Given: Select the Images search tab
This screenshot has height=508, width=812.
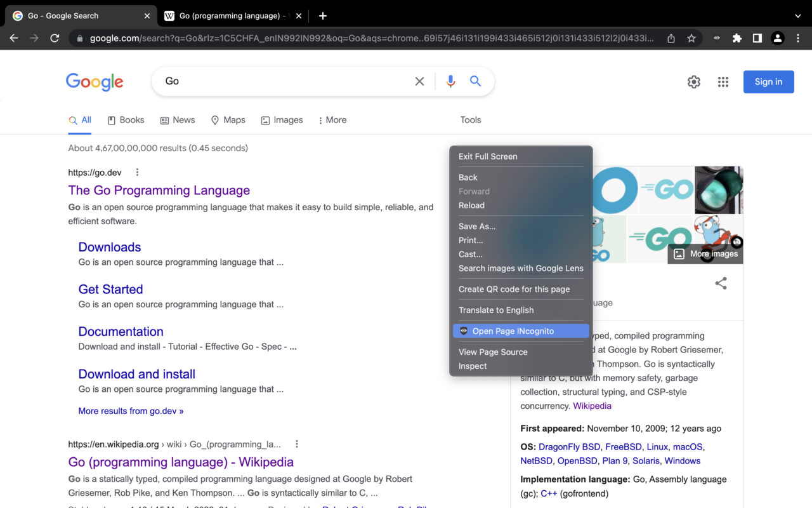Looking at the screenshot, I should click(282, 120).
